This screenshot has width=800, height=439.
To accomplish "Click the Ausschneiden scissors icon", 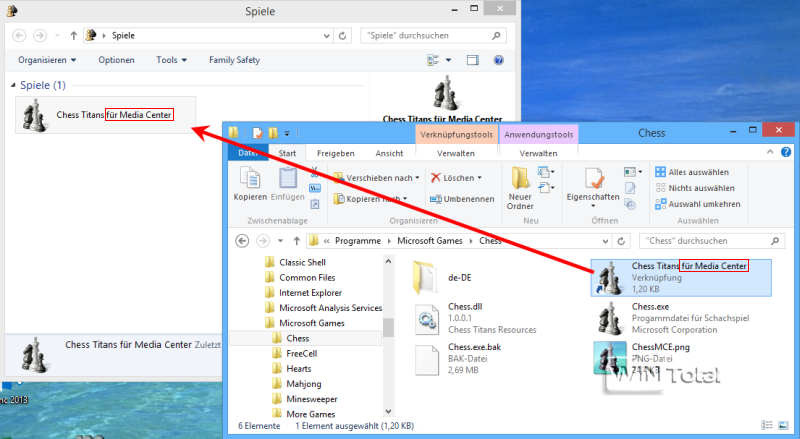I will point(315,172).
